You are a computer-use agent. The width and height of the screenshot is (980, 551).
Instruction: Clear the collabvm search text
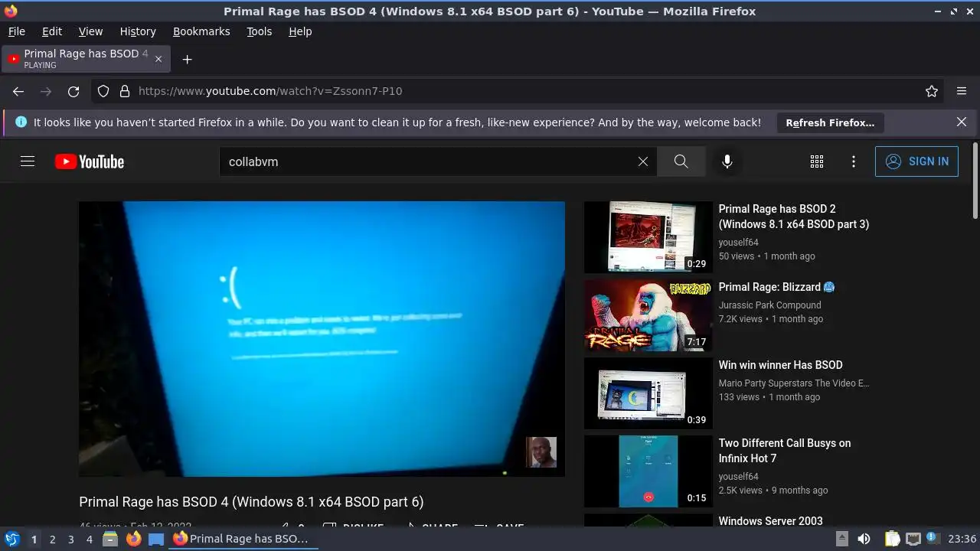click(x=643, y=161)
